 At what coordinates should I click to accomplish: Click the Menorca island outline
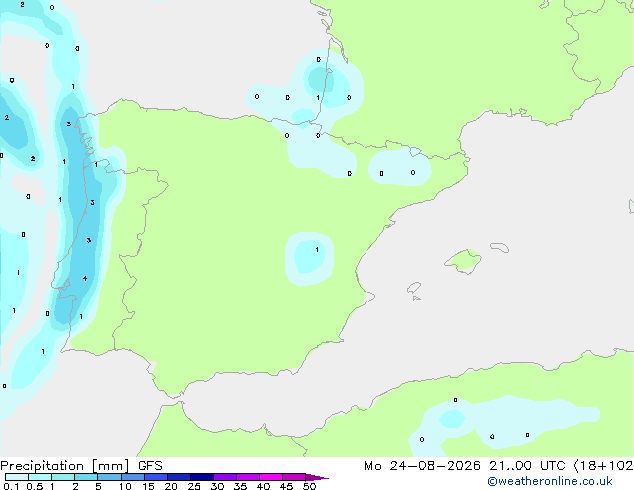tap(500, 247)
